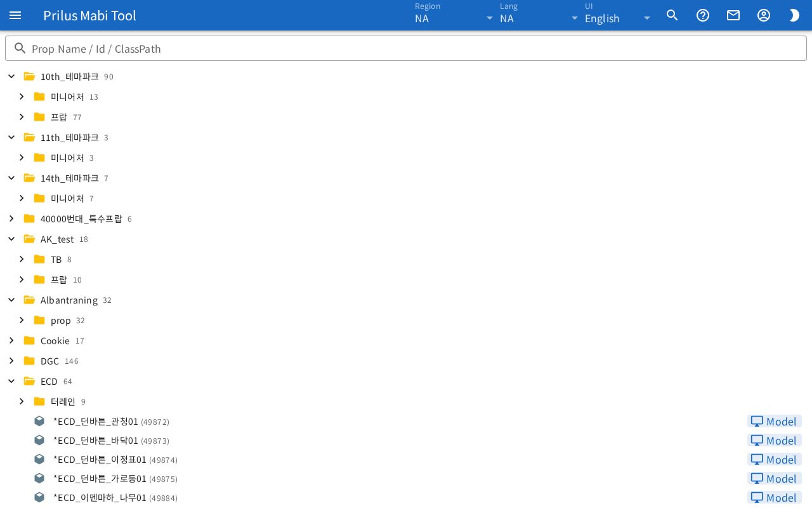Expand the 미니어처 13 folder chevron

[22, 97]
